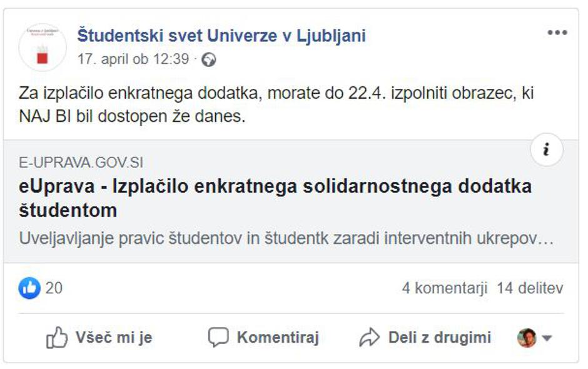Click your profile picture near Deli z drugimi
Screen dimensions: 588x369
pyautogui.click(x=527, y=337)
